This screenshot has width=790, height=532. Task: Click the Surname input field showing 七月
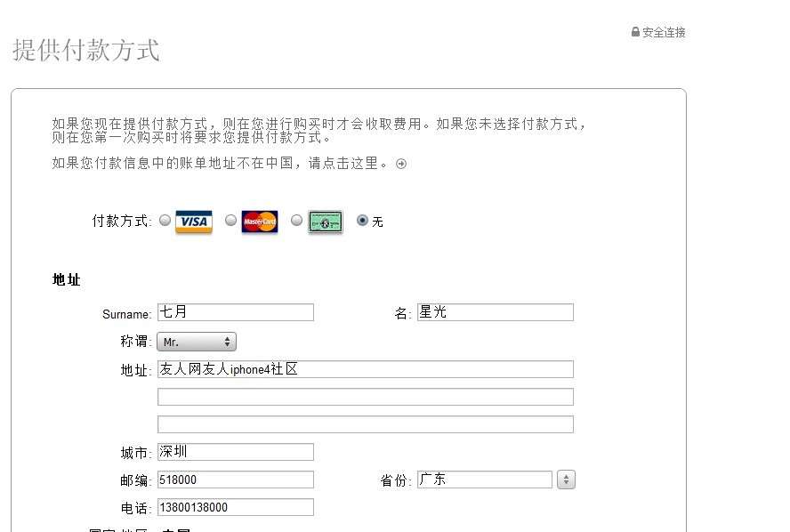[235, 312]
